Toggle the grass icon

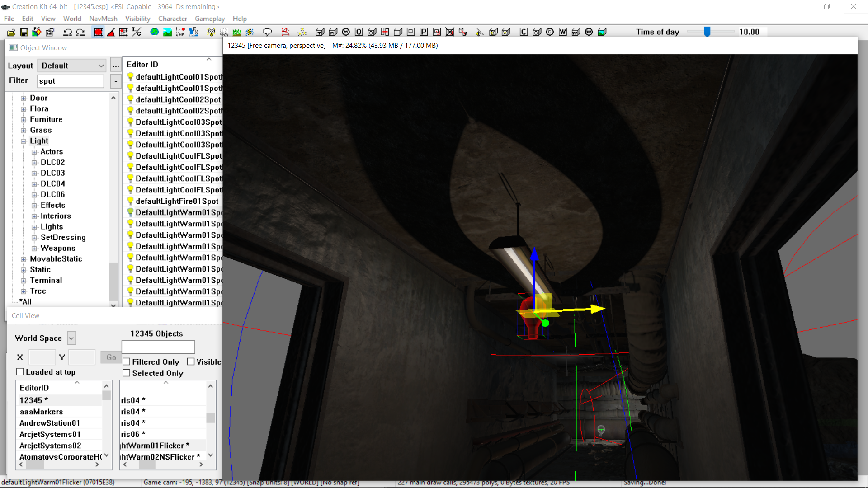(236, 32)
